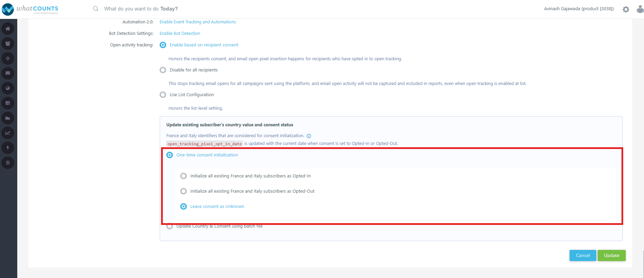The width and height of the screenshot is (644, 278).
Task: Click the WhatCounts logo
Action: pos(30,9)
